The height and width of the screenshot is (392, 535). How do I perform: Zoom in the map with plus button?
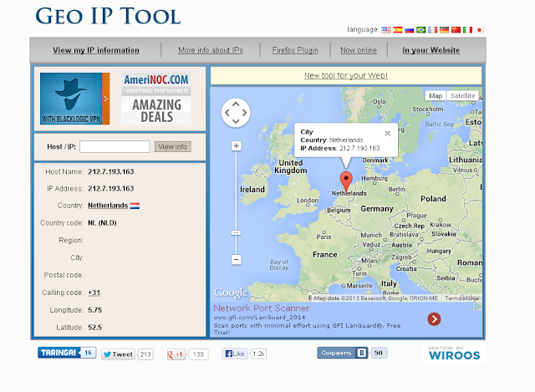click(x=236, y=146)
